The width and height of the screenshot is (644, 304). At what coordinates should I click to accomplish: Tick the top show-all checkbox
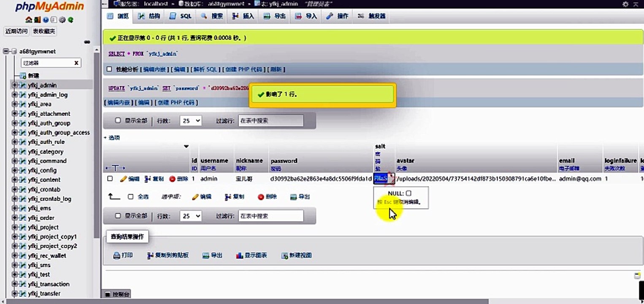point(118,120)
